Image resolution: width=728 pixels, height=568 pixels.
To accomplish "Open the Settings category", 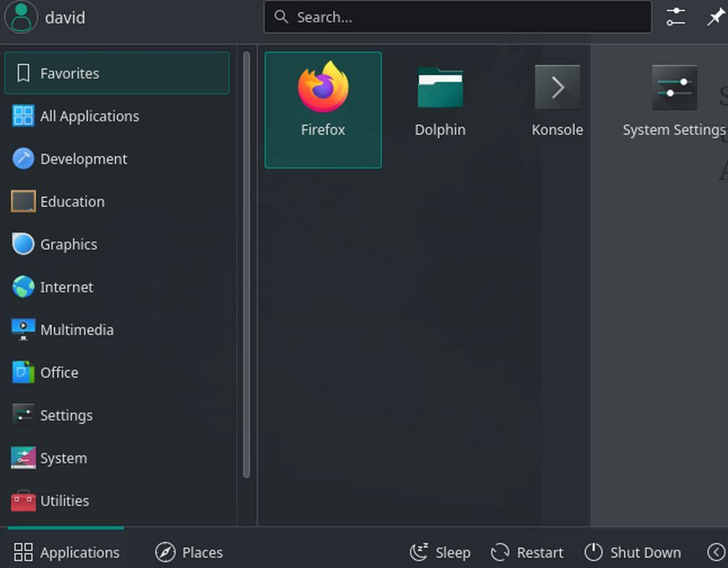I will 117,415.
